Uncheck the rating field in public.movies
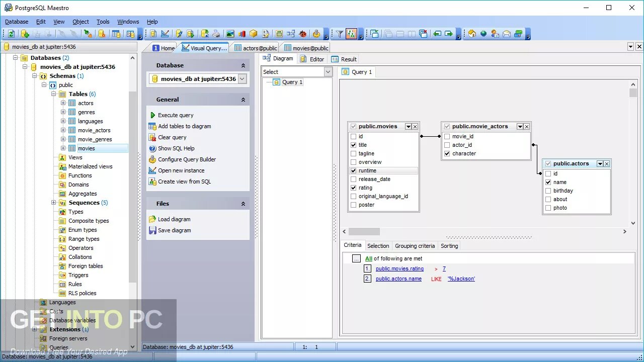 coord(353,188)
